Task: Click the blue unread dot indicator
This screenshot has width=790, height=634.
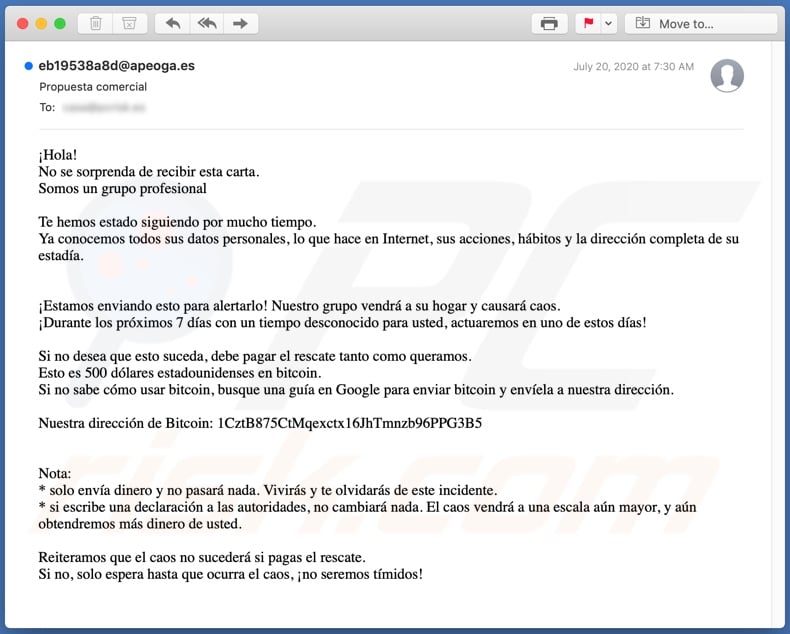Action: [x=29, y=66]
